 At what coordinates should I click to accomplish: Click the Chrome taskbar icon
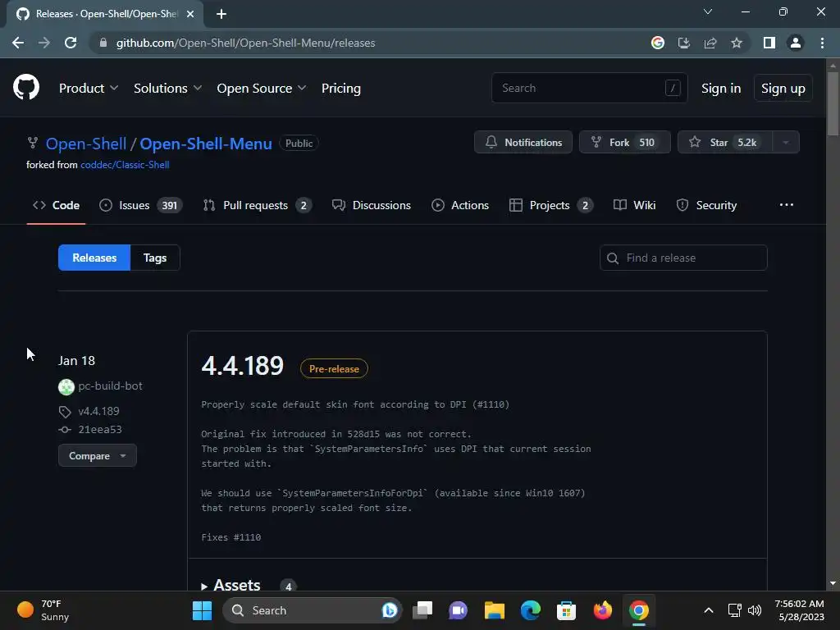(638, 610)
